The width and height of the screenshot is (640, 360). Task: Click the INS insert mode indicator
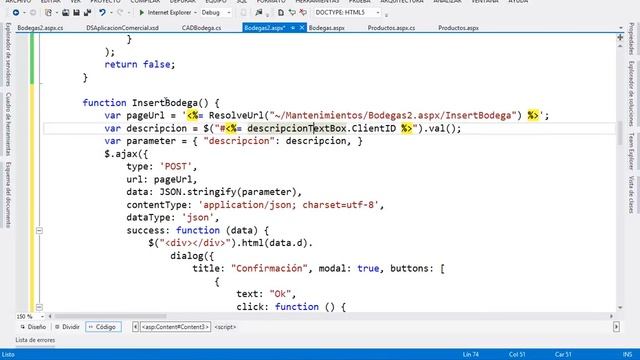[x=628, y=354]
